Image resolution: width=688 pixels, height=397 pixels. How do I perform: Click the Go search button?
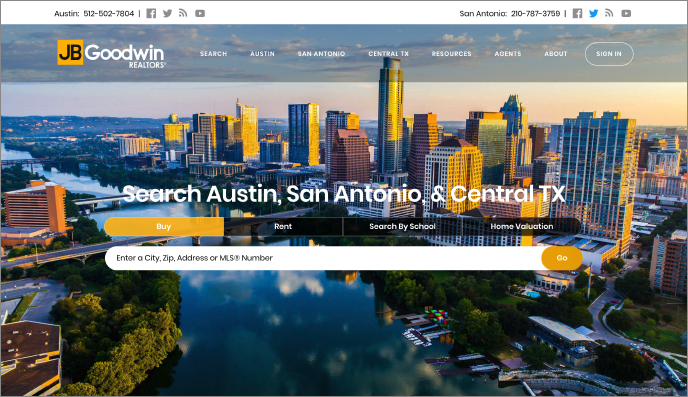tap(562, 258)
